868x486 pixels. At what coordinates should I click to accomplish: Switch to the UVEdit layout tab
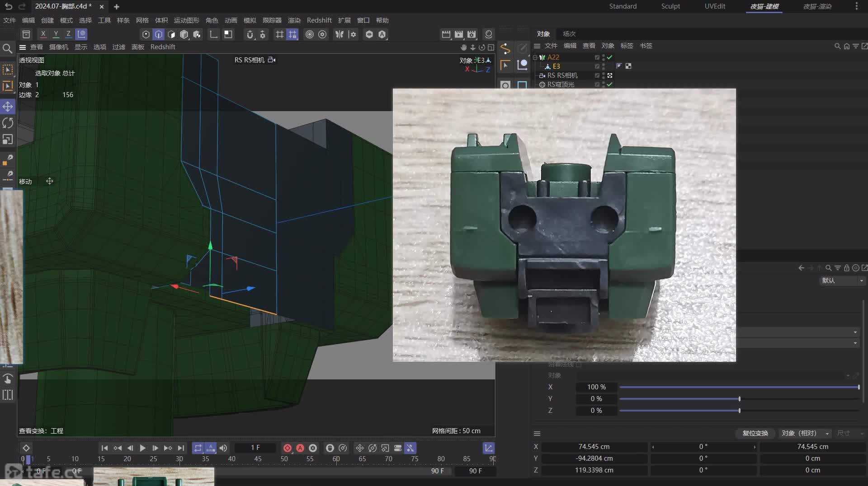pyautogui.click(x=715, y=6)
